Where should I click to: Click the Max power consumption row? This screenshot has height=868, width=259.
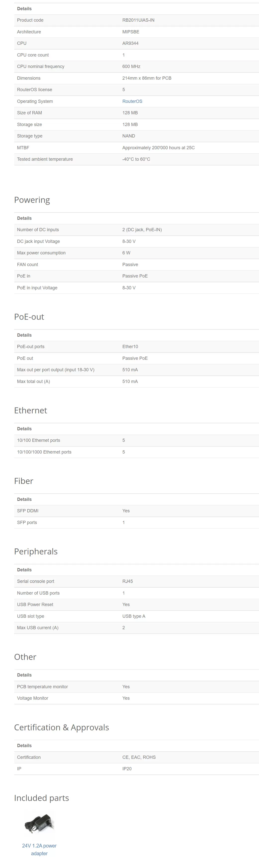coord(136,253)
